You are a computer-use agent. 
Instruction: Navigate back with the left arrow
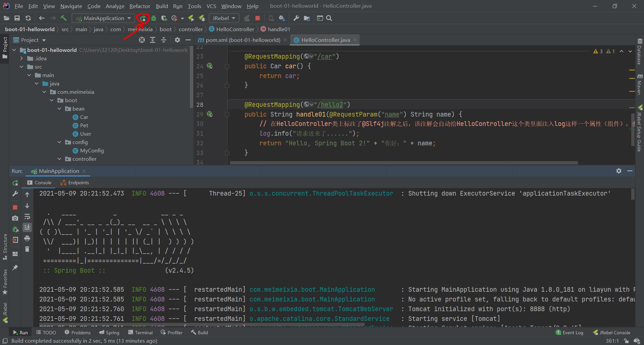click(42, 18)
